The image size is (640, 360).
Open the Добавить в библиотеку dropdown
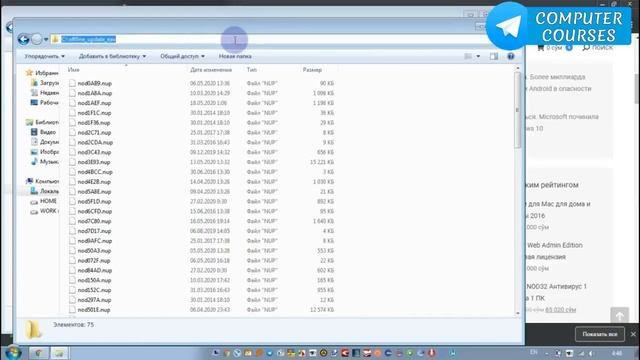tap(112, 56)
